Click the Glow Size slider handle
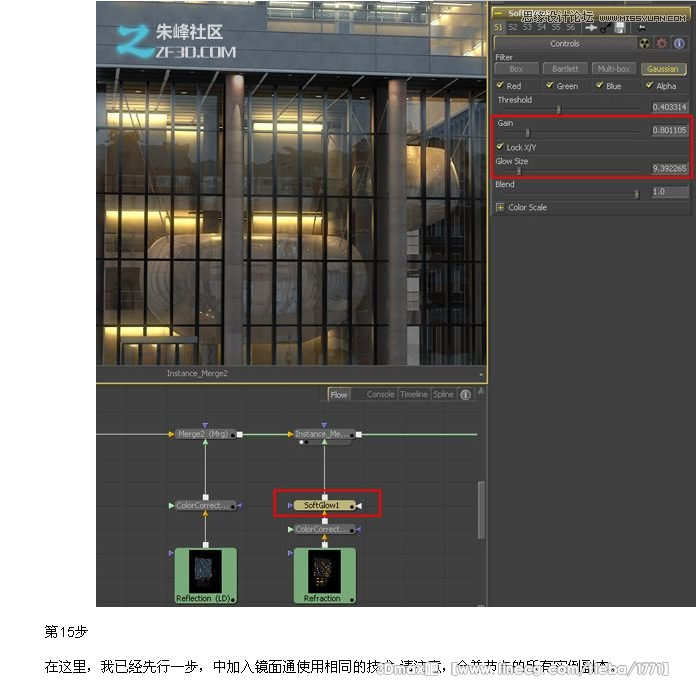The height and width of the screenshot is (686, 698). click(519, 171)
